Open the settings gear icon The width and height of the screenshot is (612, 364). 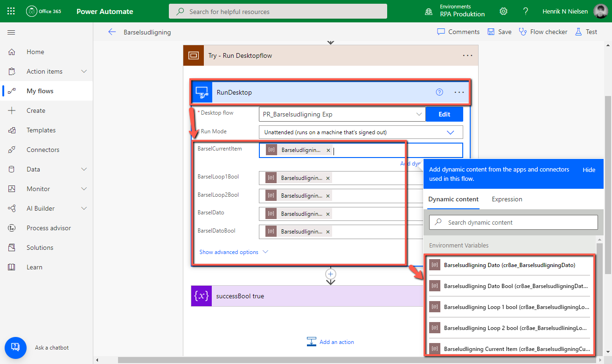coord(503,11)
